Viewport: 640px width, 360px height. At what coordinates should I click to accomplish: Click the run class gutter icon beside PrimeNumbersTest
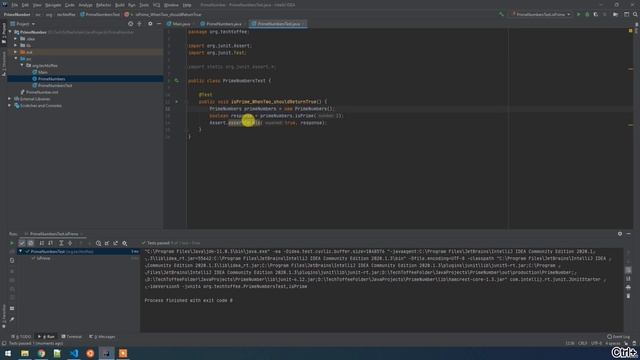point(176,81)
